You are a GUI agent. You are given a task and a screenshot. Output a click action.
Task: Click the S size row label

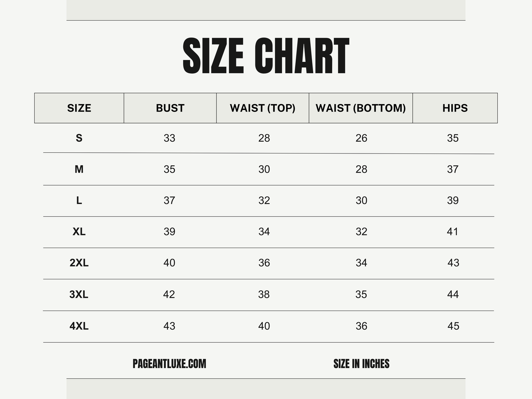(79, 138)
